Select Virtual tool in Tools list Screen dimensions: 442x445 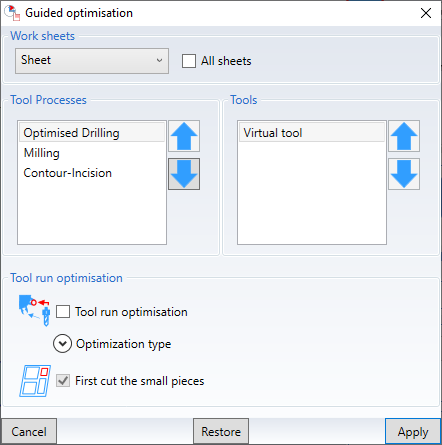[312, 133]
